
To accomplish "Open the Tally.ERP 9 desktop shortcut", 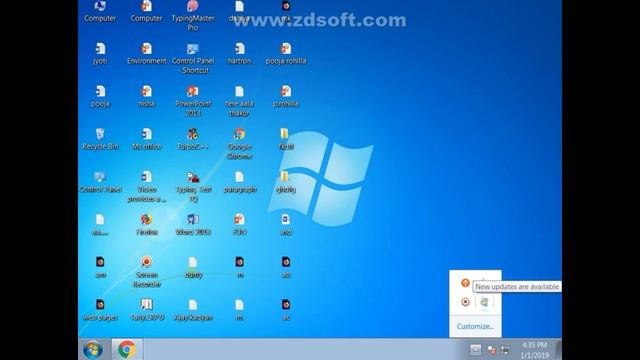I will (147, 304).
